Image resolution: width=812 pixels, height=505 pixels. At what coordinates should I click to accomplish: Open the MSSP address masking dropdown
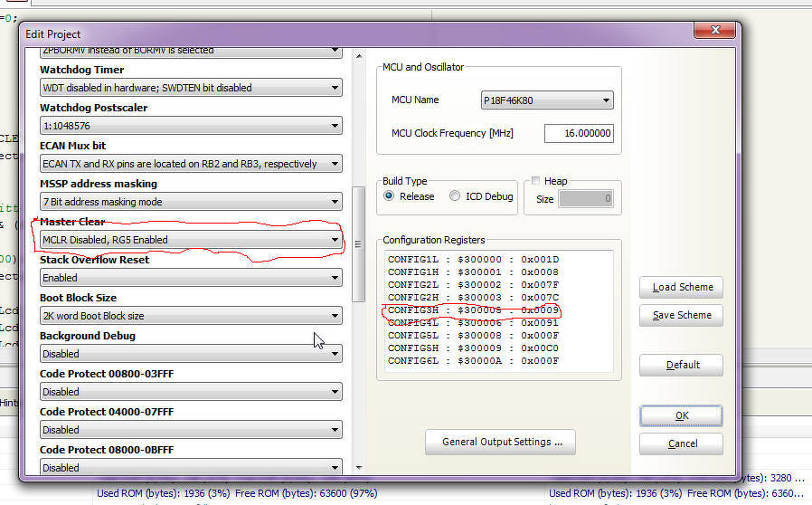tap(191, 202)
